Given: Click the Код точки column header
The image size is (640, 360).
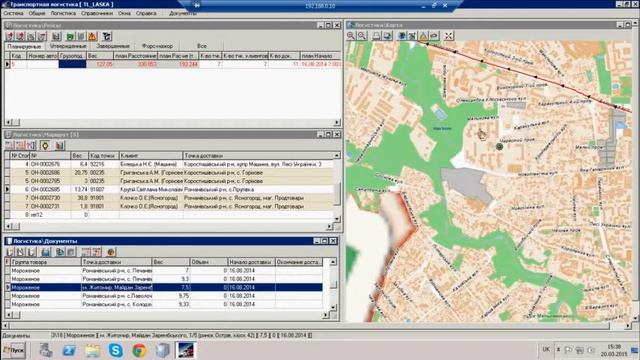Looking at the screenshot, I should point(104,156).
